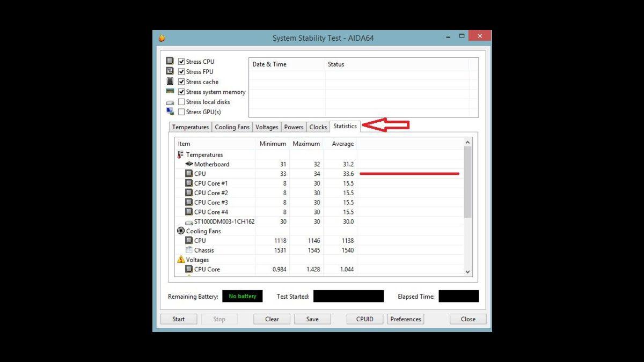The height and width of the screenshot is (362, 644).
Task: Open the Clocks tab
Action: point(318,127)
